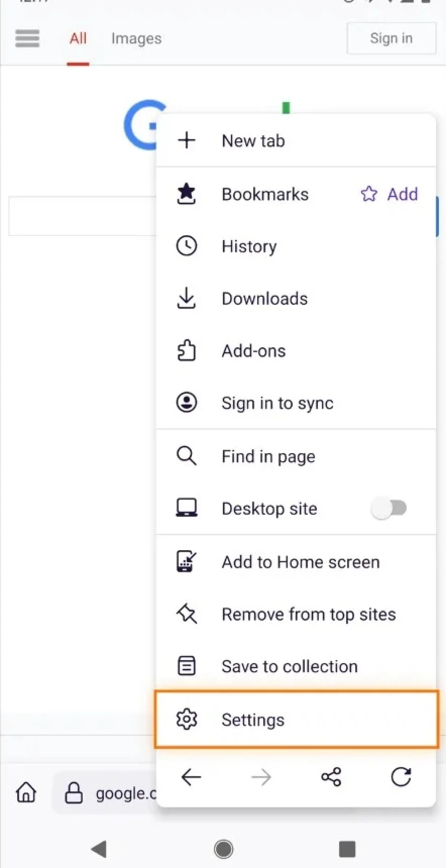Screen dimensions: 446x868
Task: Go back using the menu's left arrow
Action: [x=191, y=777]
